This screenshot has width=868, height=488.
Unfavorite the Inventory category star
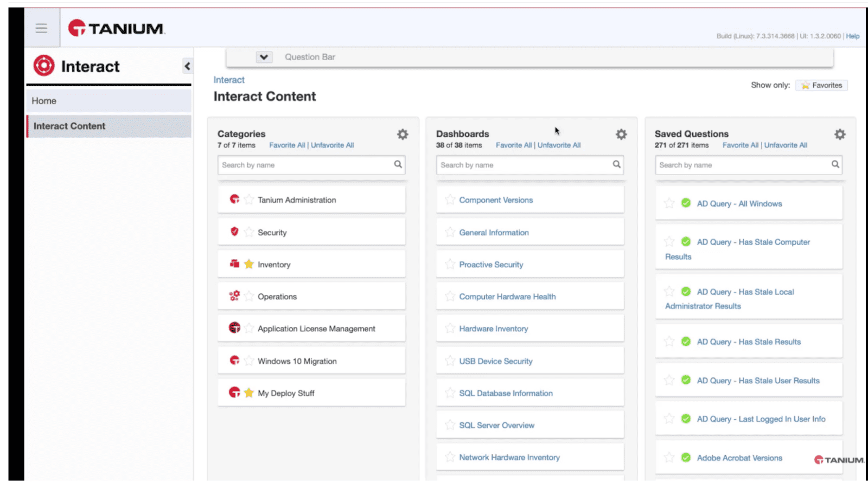248,264
